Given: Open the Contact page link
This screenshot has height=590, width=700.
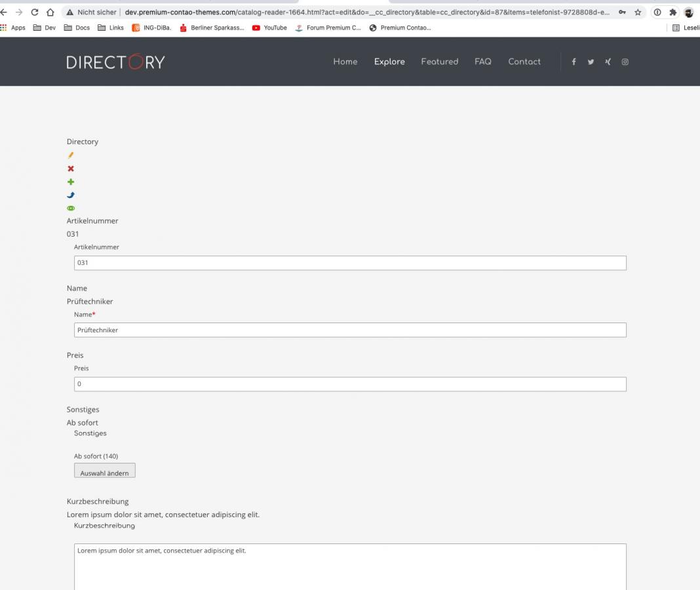Looking at the screenshot, I should [524, 62].
